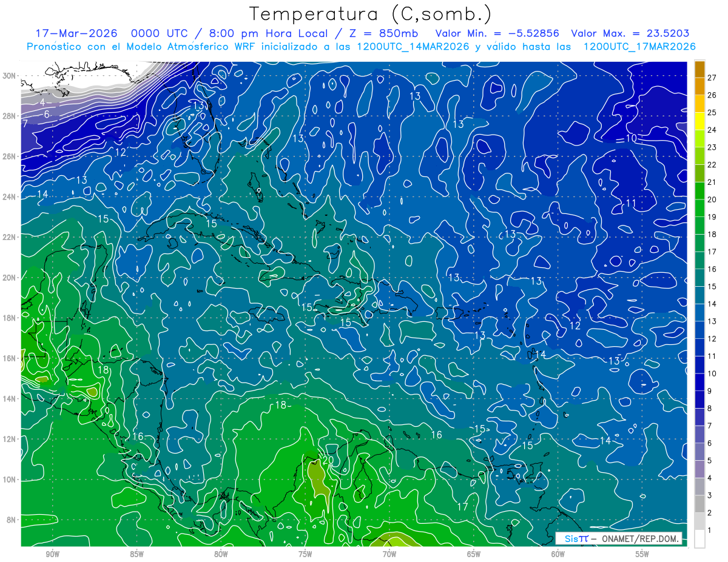Screen dimensions: 728x562
Task: Click the '22N' latitude axis label
Action: [10, 237]
